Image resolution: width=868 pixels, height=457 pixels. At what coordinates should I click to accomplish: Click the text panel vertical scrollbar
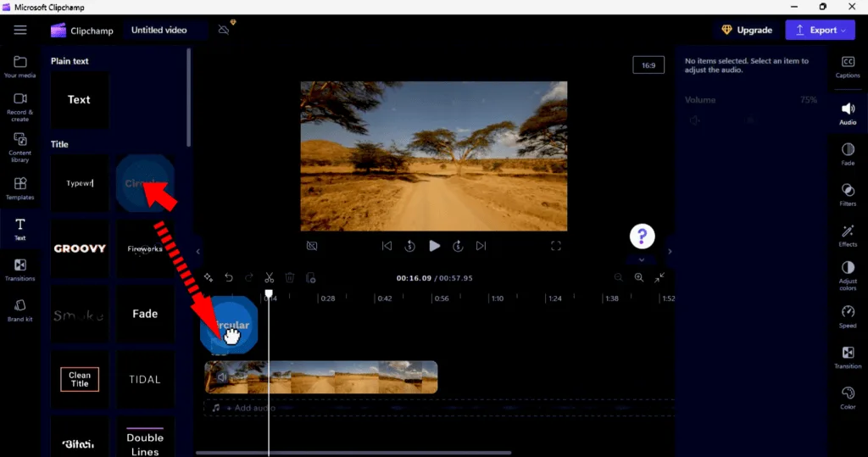(x=189, y=98)
